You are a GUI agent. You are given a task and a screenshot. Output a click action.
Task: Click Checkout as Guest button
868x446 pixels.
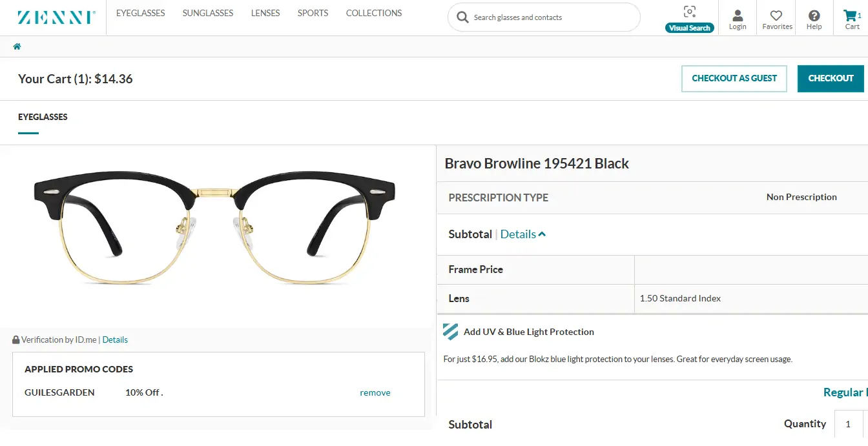pyautogui.click(x=734, y=78)
